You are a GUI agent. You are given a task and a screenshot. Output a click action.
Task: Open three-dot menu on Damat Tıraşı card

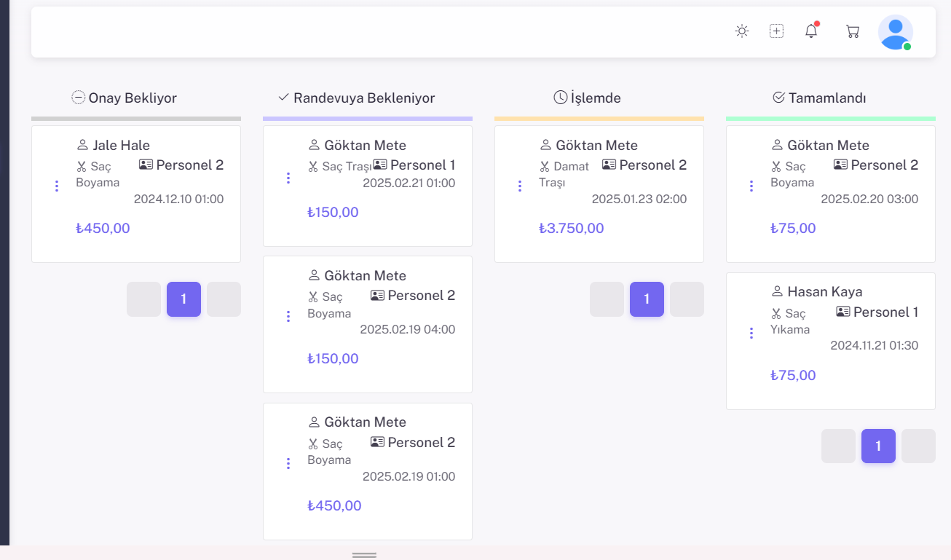click(520, 186)
